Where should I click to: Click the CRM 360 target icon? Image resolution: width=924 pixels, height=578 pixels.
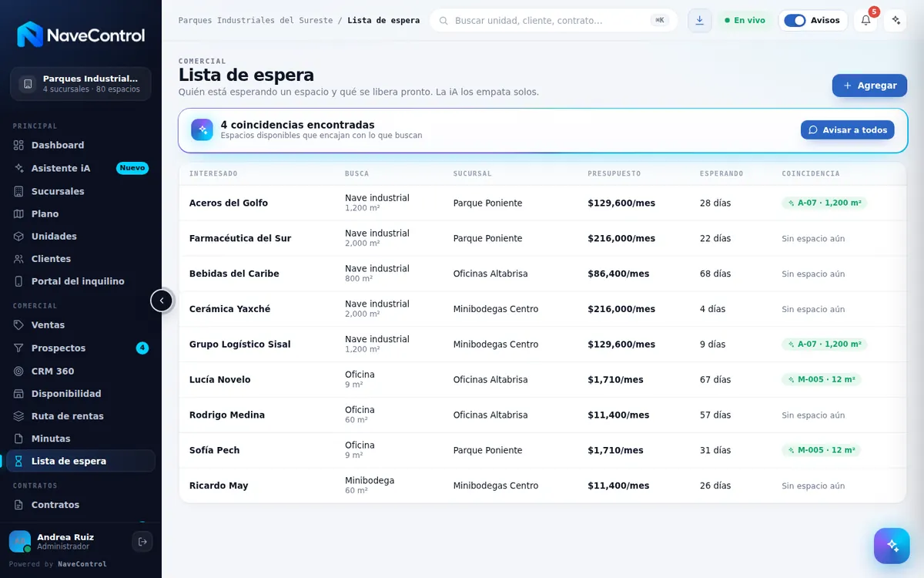coord(19,371)
